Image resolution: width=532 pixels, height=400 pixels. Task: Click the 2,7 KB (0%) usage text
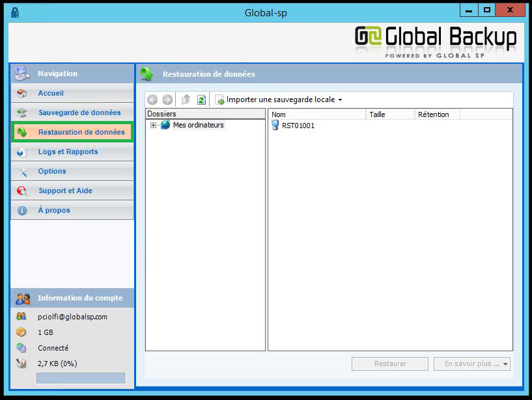click(x=57, y=364)
